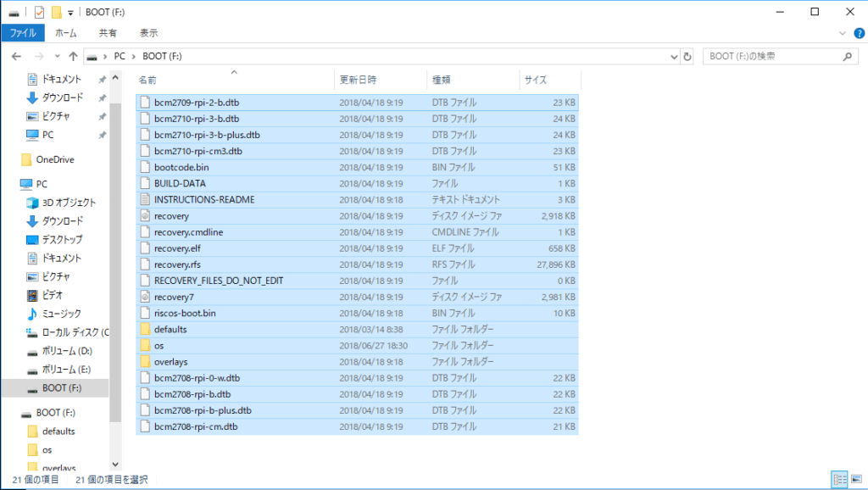Open recent locations dropdown next to Forward
The width and height of the screenshot is (868, 490).
point(57,57)
